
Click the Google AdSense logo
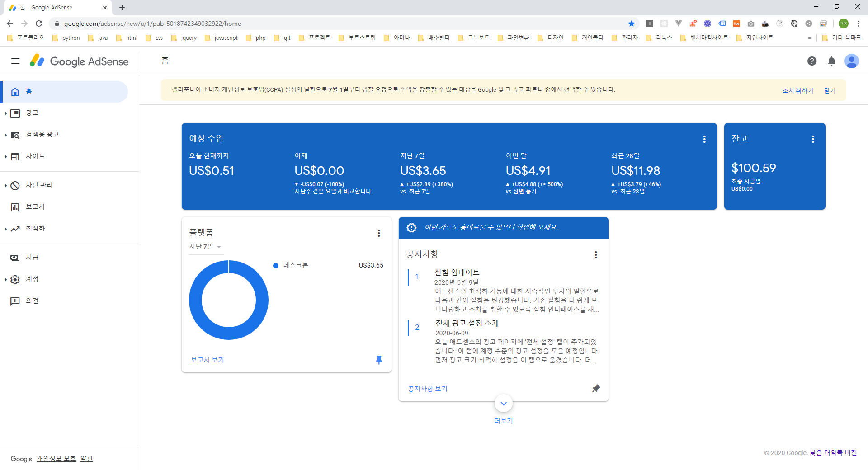[x=79, y=61]
